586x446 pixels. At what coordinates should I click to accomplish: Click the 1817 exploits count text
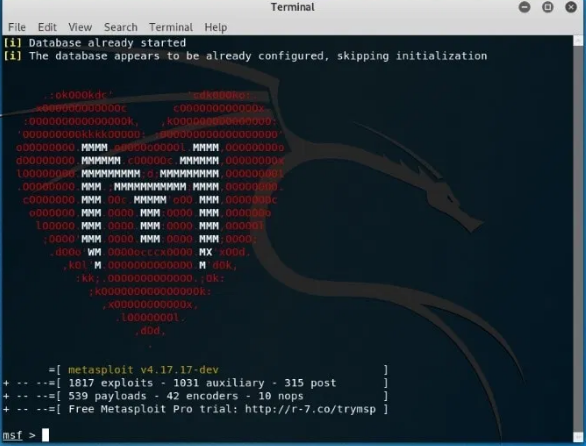pyautogui.click(x=111, y=383)
